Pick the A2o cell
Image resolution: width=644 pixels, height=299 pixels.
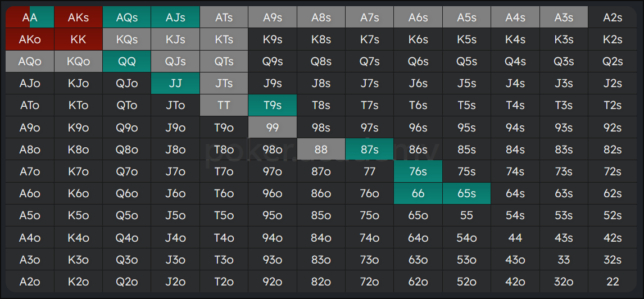(30, 282)
